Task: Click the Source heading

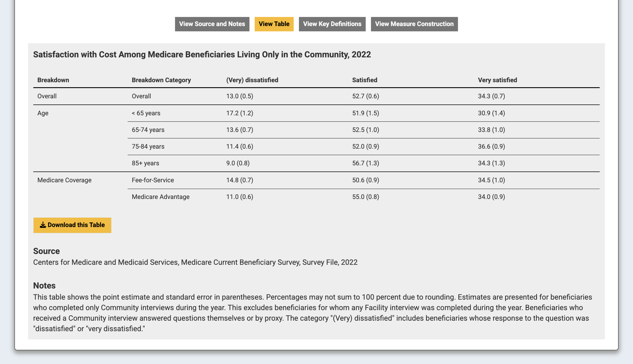Action: point(46,251)
